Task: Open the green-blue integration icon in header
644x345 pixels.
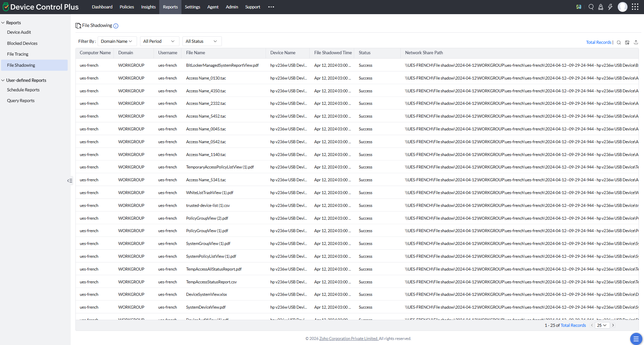Action: 579,7
